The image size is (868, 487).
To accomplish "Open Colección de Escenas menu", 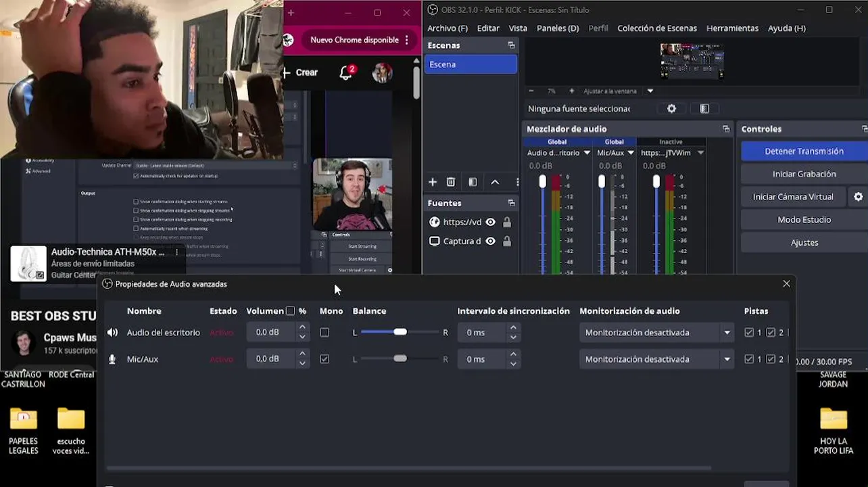I will [x=657, y=28].
